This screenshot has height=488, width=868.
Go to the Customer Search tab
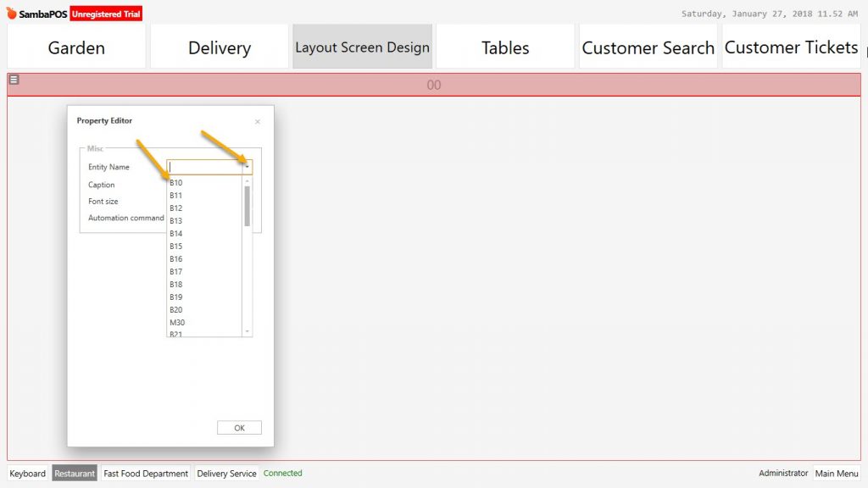click(x=648, y=47)
